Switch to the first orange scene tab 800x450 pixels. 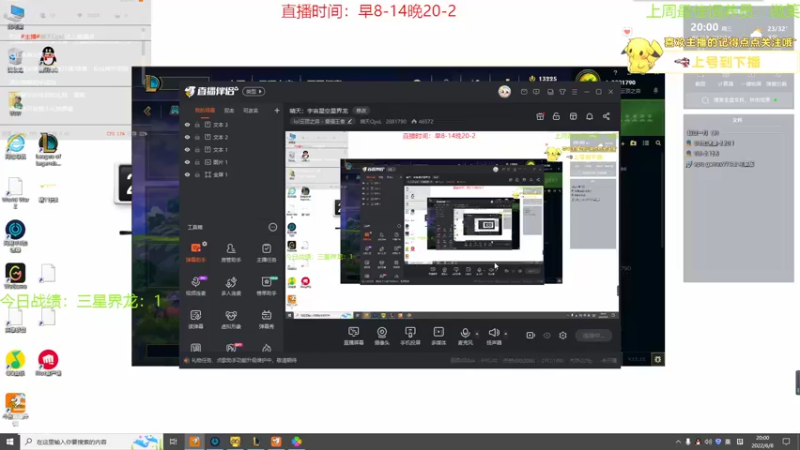(x=205, y=110)
